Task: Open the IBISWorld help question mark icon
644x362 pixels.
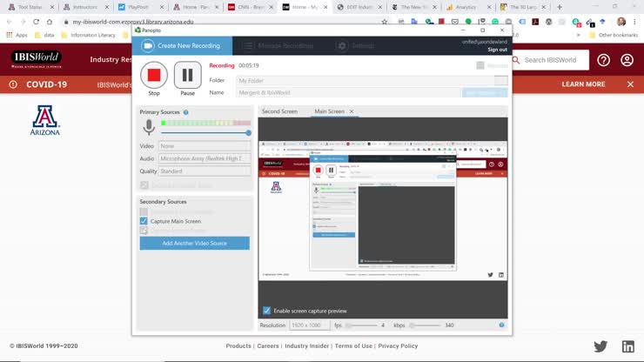Action: click(603, 60)
